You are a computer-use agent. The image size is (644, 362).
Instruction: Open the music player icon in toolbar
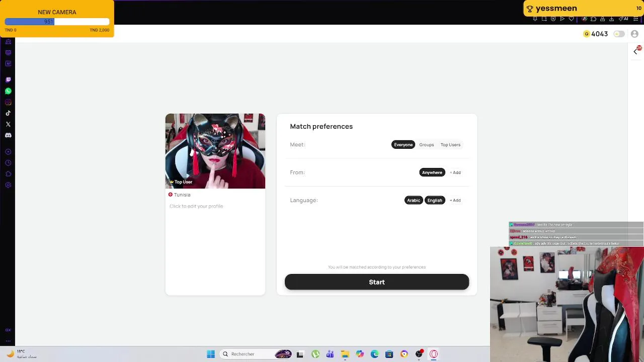pos(584,19)
